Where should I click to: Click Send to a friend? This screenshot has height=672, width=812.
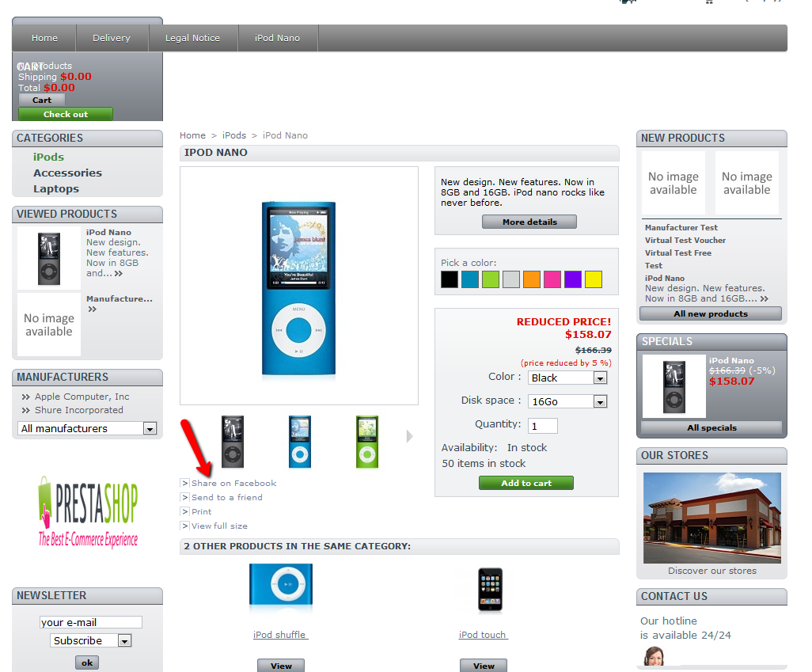click(x=227, y=497)
